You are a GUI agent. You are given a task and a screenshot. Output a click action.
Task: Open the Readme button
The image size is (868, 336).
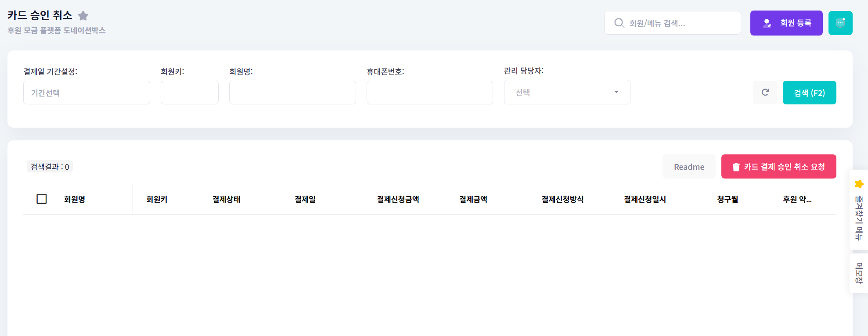point(689,167)
